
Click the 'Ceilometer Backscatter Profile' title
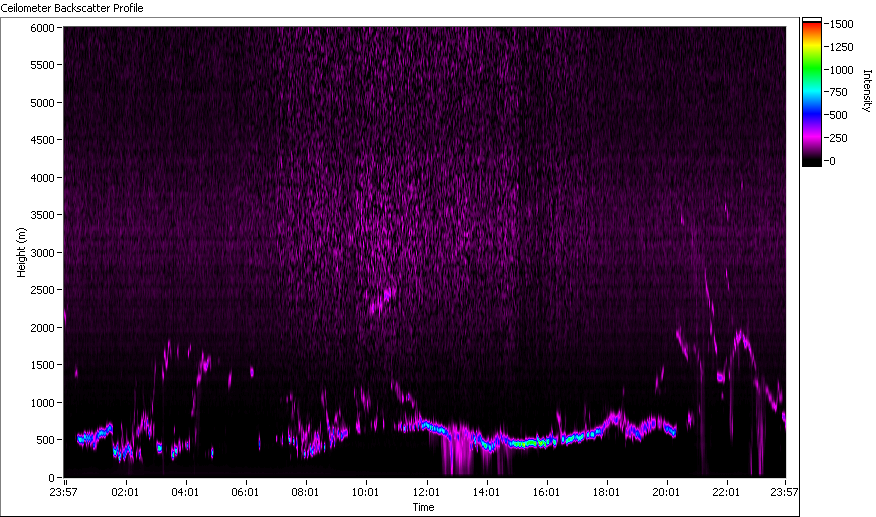[72, 8]
